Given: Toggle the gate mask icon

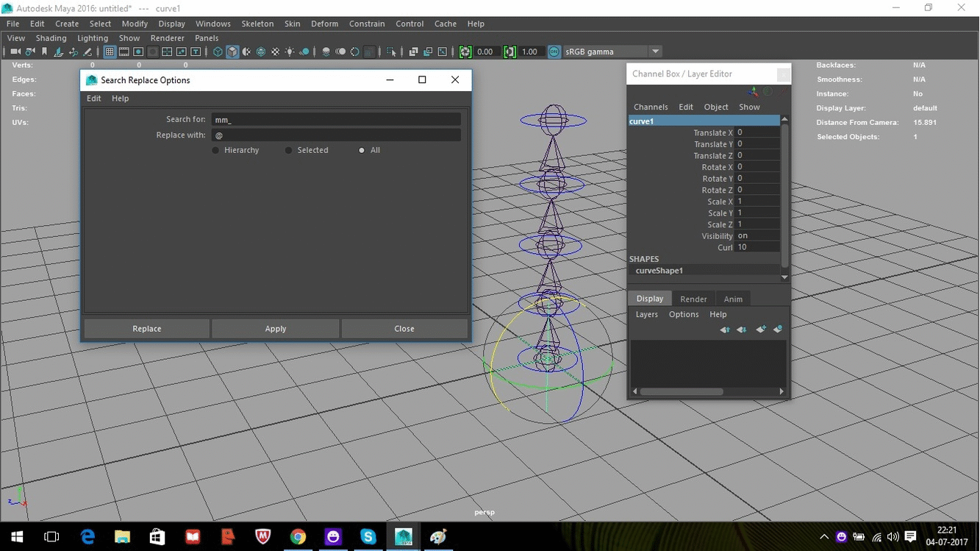Looking at the screenshot, I should pos(153,51).
